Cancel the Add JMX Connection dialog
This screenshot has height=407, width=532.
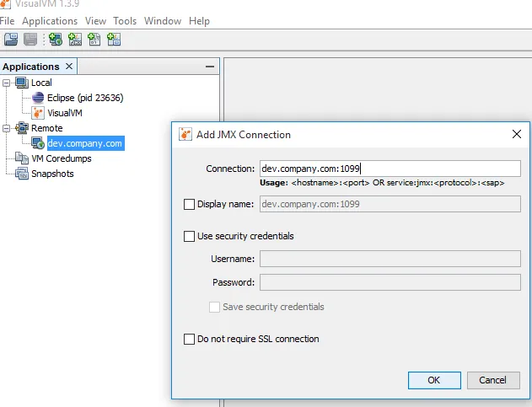click(x=493, y=380)
